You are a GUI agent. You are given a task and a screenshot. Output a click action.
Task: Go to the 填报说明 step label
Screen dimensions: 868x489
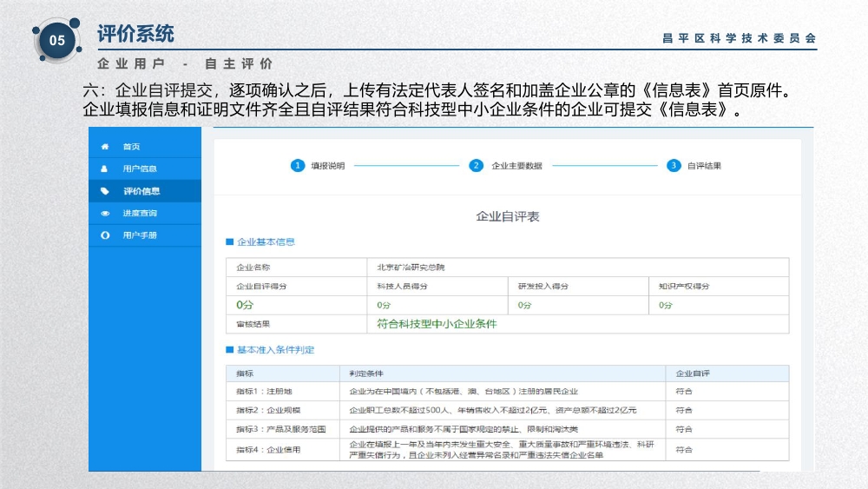pyautogui.click(x=328, y=166)
